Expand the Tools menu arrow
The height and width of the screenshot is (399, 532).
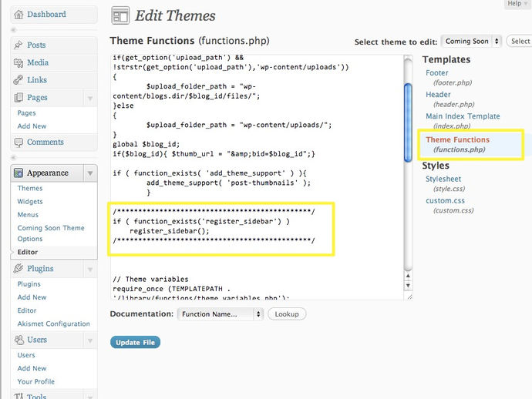pos(90,396)
